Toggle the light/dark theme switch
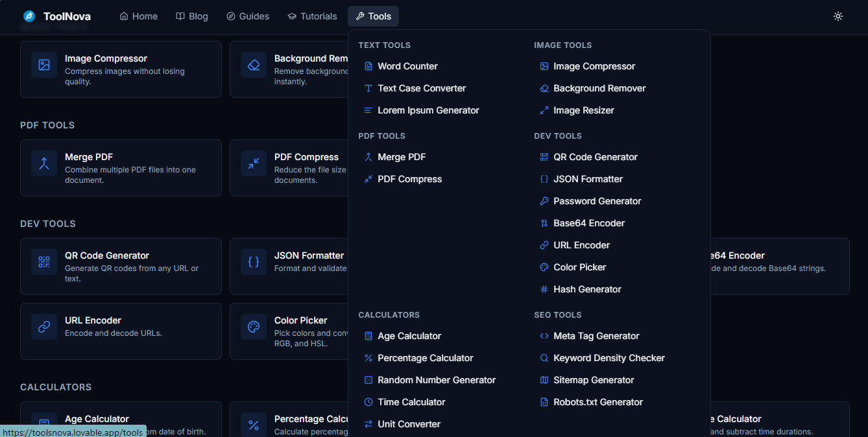 click(x=838, y=16)
